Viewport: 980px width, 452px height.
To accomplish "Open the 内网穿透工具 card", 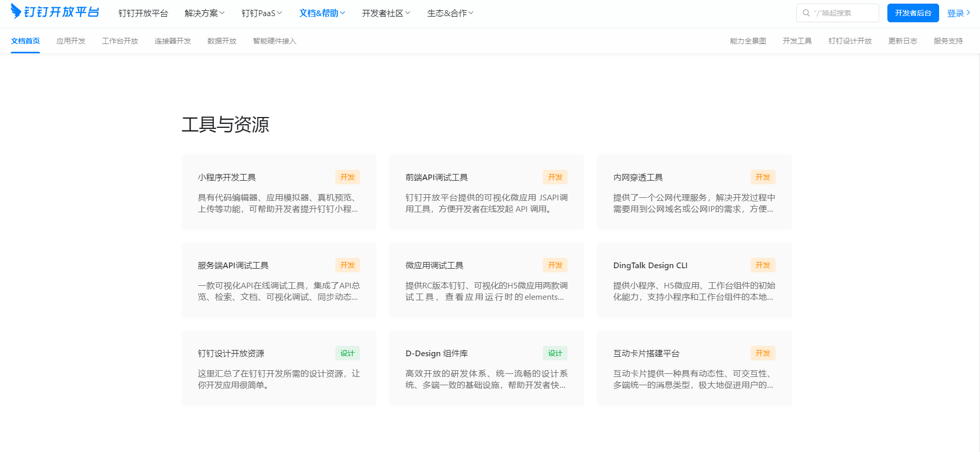I will [694, 192].
